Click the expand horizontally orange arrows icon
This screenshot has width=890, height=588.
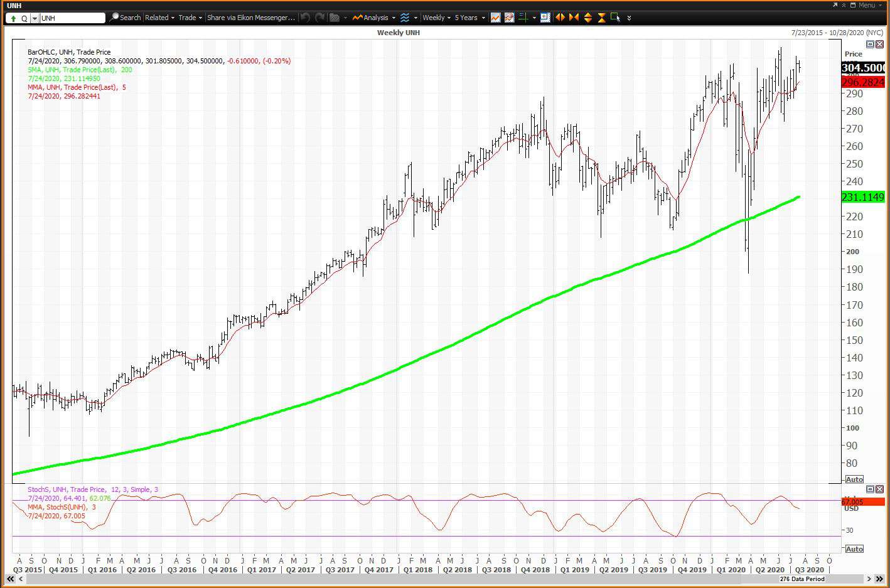coord(560,18)
